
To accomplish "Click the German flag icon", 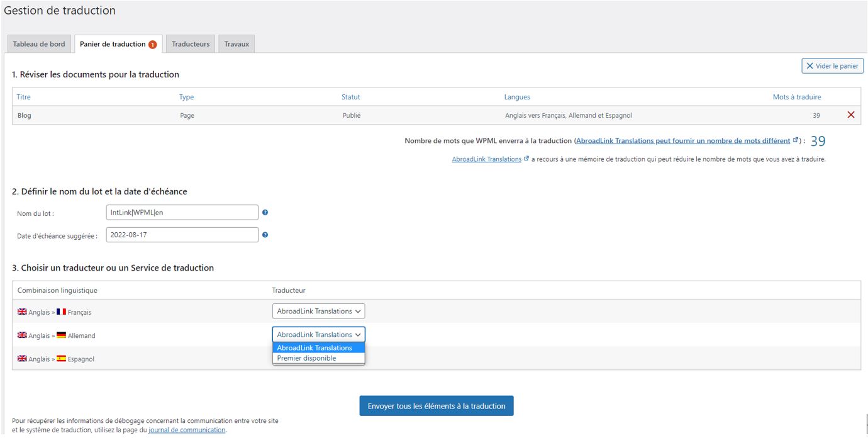I will coord(61,335).
